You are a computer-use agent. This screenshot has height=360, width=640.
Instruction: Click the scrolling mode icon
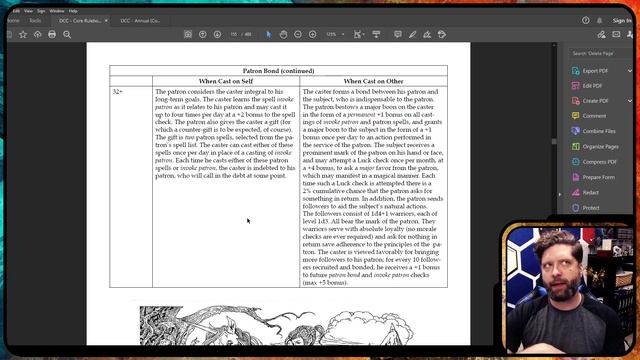coord(376,35)
